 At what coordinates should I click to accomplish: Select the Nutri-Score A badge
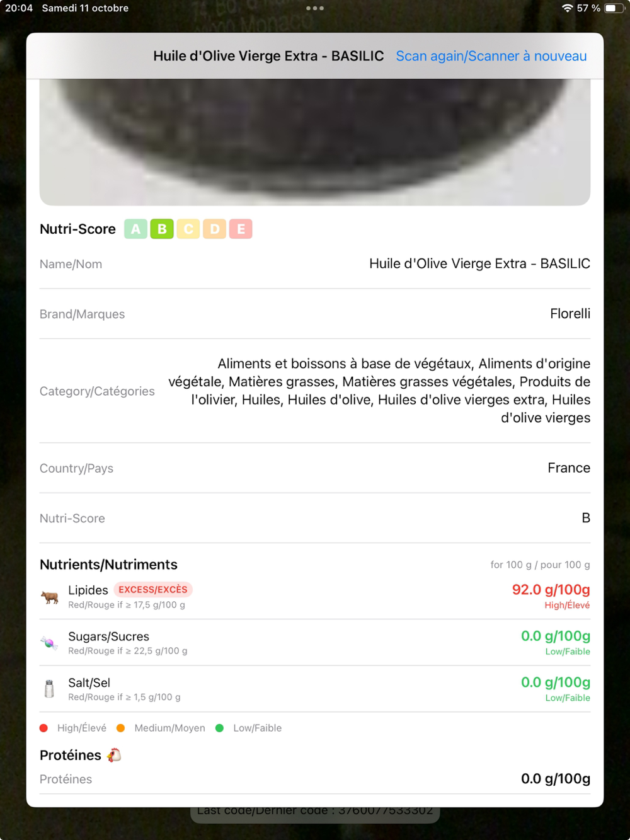(x=135, y=229)
